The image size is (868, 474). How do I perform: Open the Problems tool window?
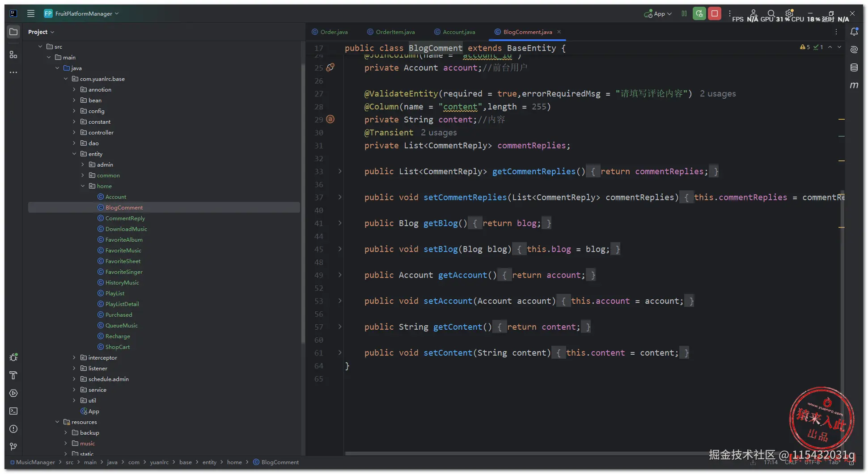[13, 429]
